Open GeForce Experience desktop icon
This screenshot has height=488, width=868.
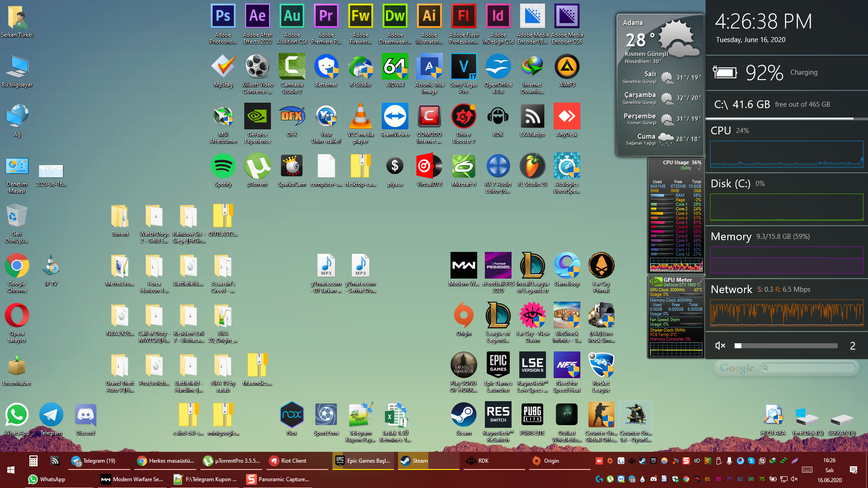(257, 123)
